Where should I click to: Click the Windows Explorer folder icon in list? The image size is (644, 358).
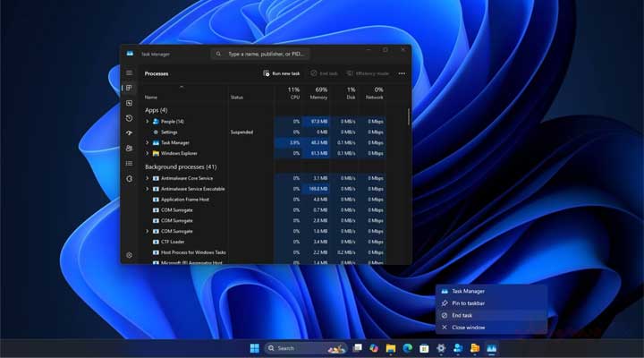[x=156, y=153]
